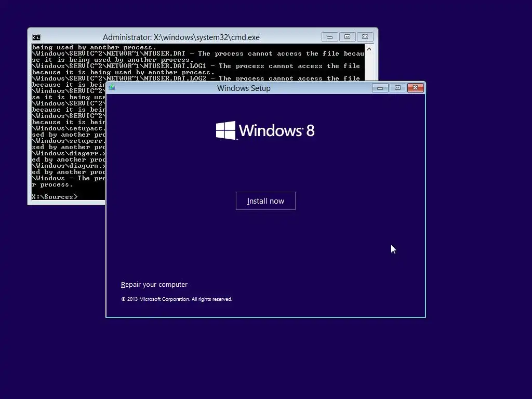Click the X:\Sources> prompt in cmd window
Screen dimensions: 532x399
pos(55,197)
